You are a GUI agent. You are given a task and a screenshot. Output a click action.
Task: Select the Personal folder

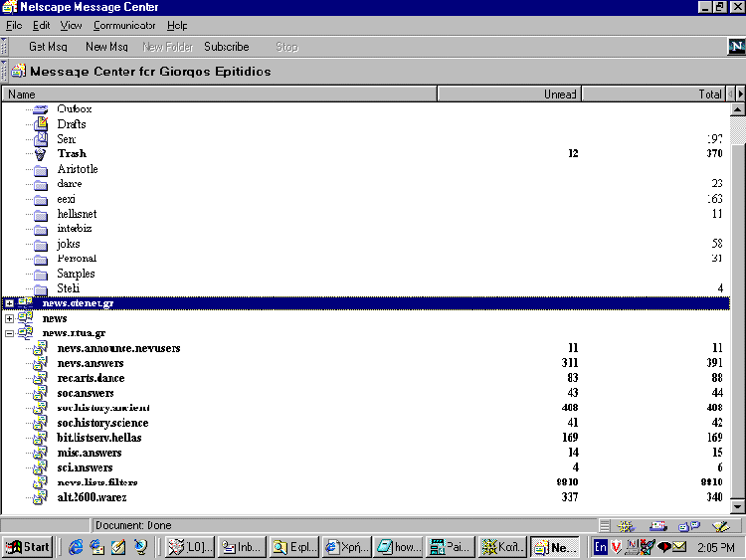coord(366,259)
